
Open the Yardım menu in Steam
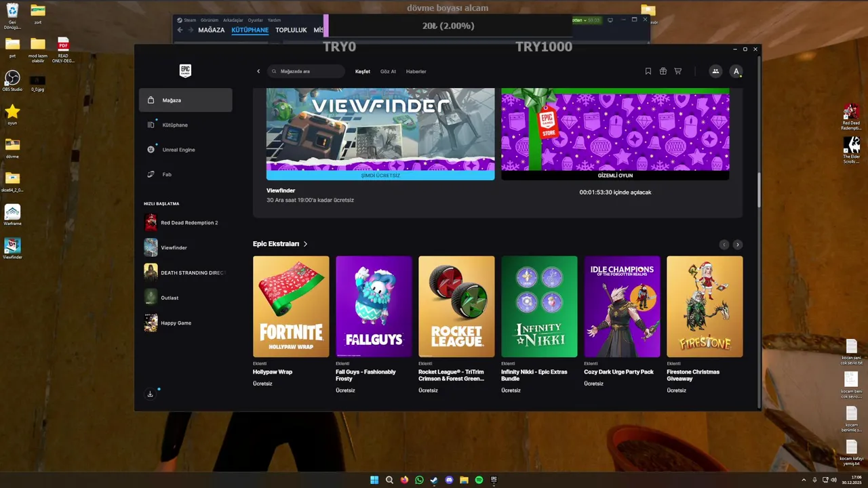click(x=274, y=20)
